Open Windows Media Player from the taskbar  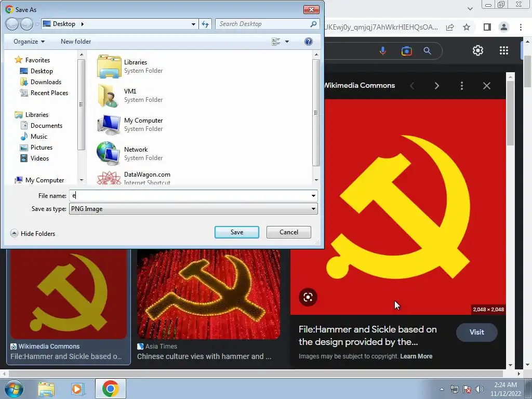[x=78, y=389]
